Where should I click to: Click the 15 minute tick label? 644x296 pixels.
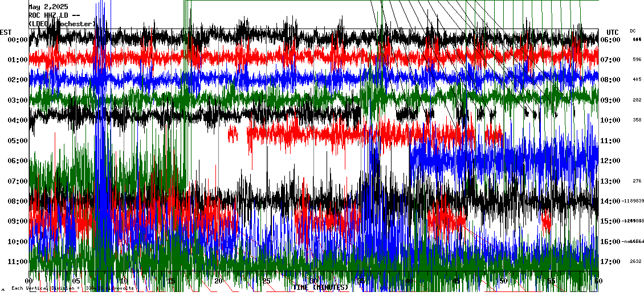click(171, 281)
